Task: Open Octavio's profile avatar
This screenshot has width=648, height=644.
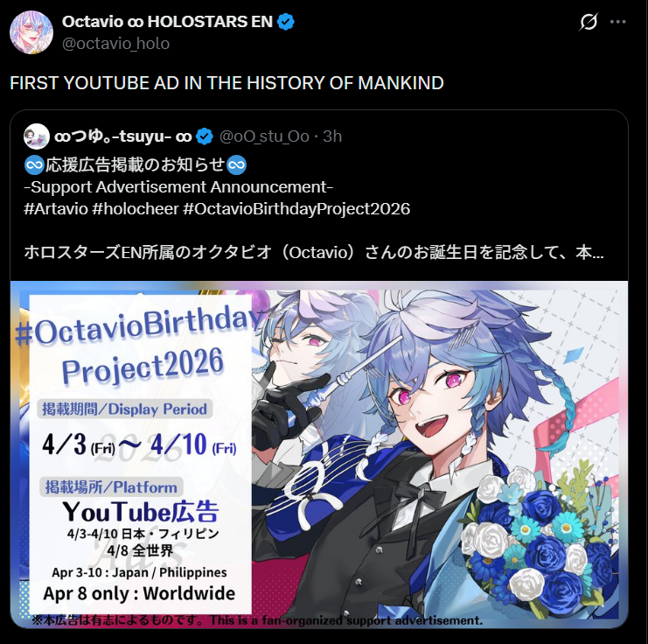Action: [31, 32]
